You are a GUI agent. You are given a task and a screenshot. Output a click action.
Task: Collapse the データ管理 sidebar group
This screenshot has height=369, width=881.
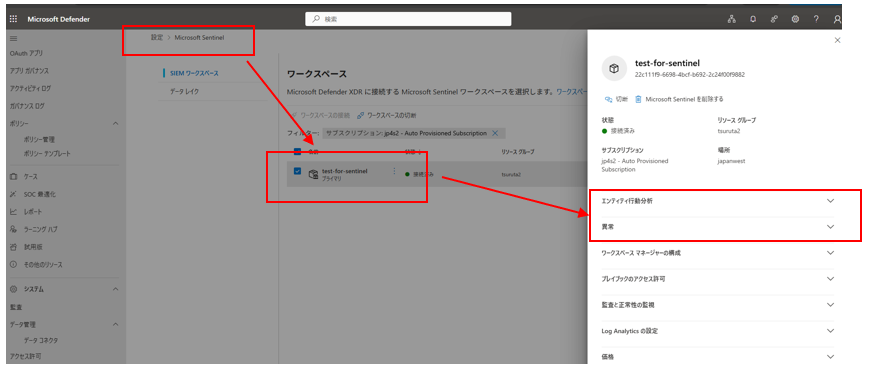[x=116, y=325]
